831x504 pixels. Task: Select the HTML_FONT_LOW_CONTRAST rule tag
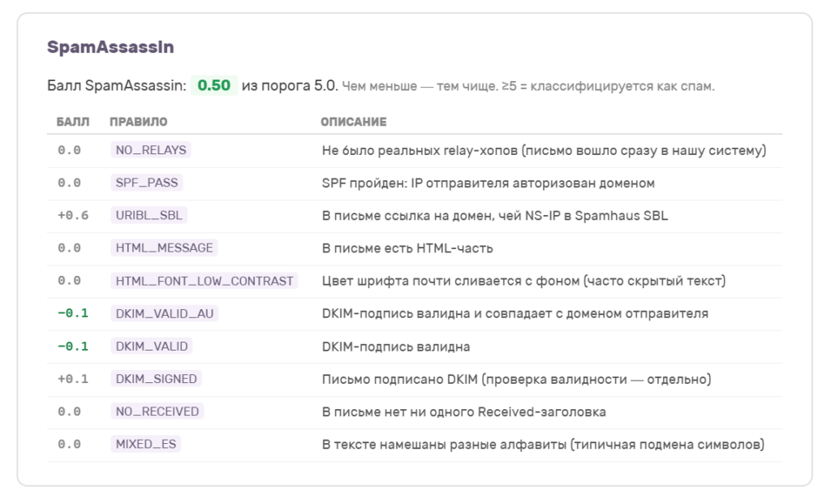(x=204, y=280)
